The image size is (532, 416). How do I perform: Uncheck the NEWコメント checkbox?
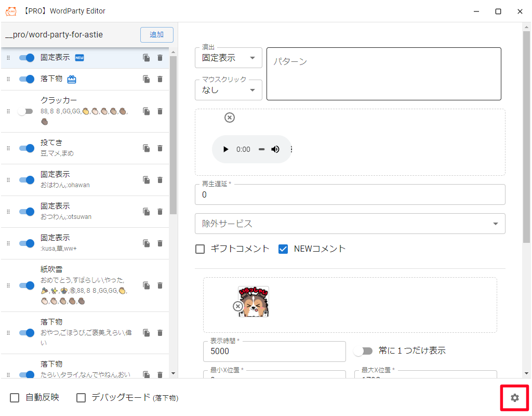[283, 249]
